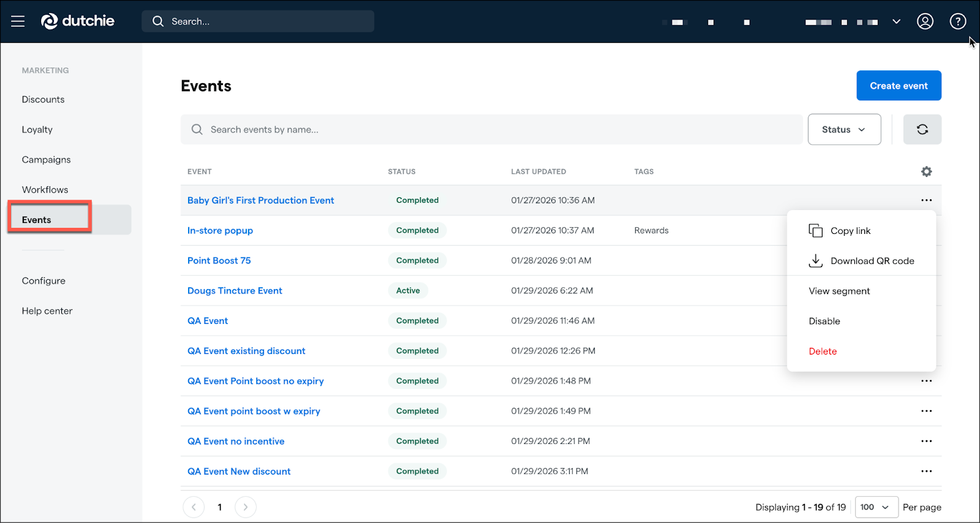Click the TAGS column header
This screenshot has width=980, height=523.
point(644,171)
